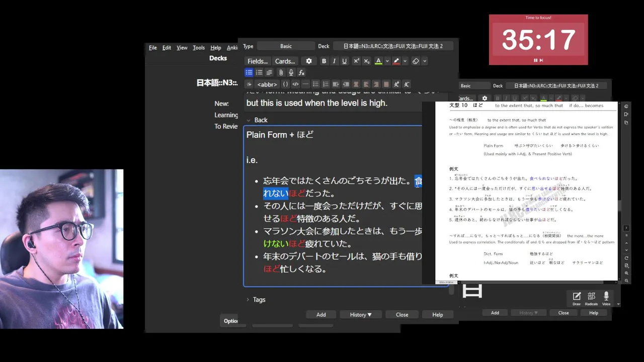The image size is (644, 362).
Task: Open text alignment options icon
Action: click(269, 73)
